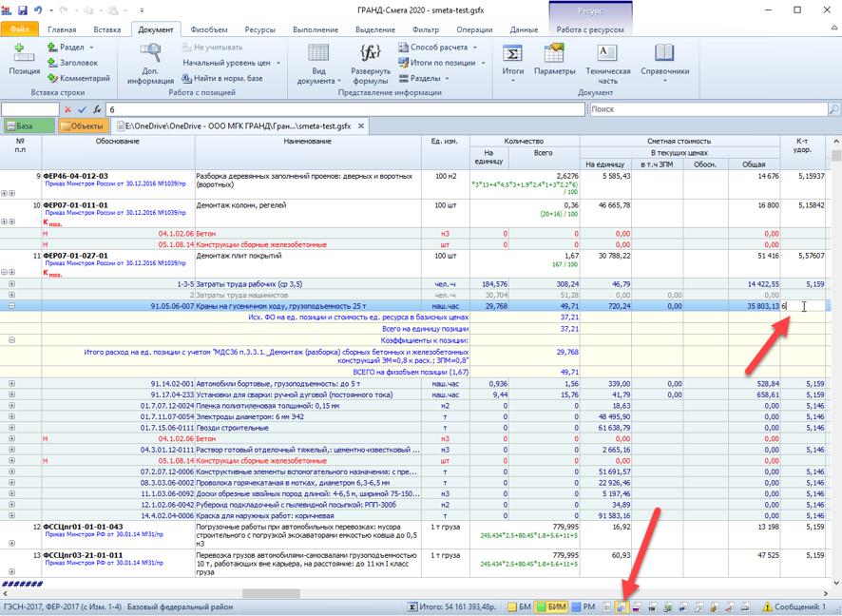Click the name box left of the formula bar

(30, 109)
